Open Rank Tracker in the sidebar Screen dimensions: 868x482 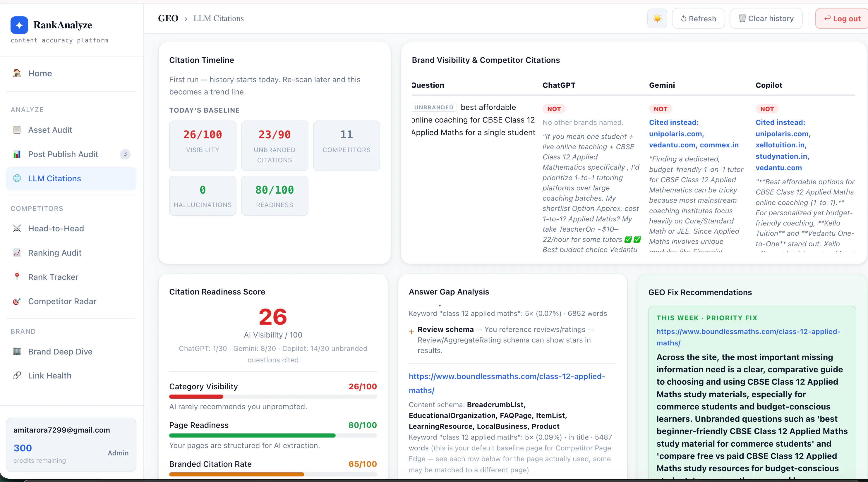click(71, 277)
